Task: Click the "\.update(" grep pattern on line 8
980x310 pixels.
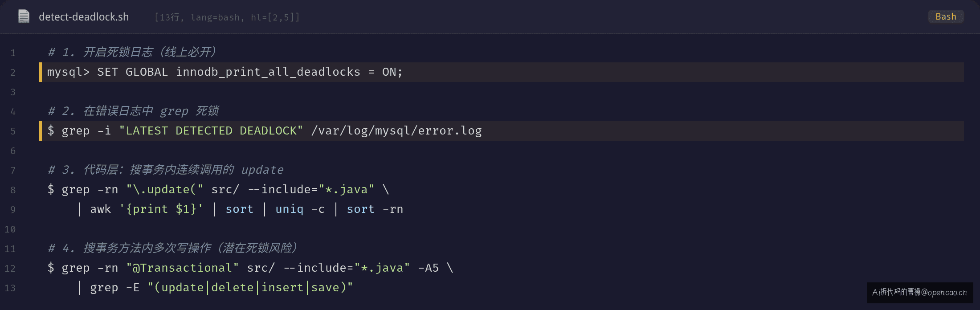Action: [x=165, y=189]
